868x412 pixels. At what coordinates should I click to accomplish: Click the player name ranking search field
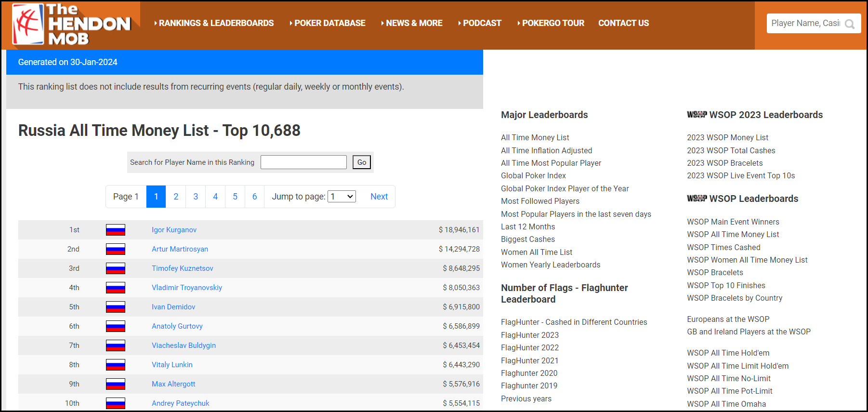[x=303, y=162]
